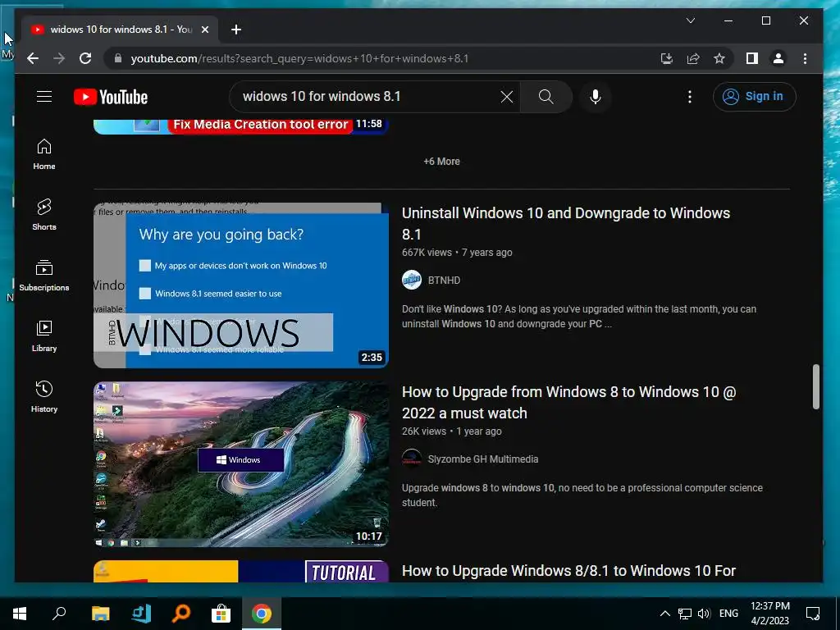840x630 pixels.
Task: Close the YouTube tab
Action: click(x=204, y=30)
